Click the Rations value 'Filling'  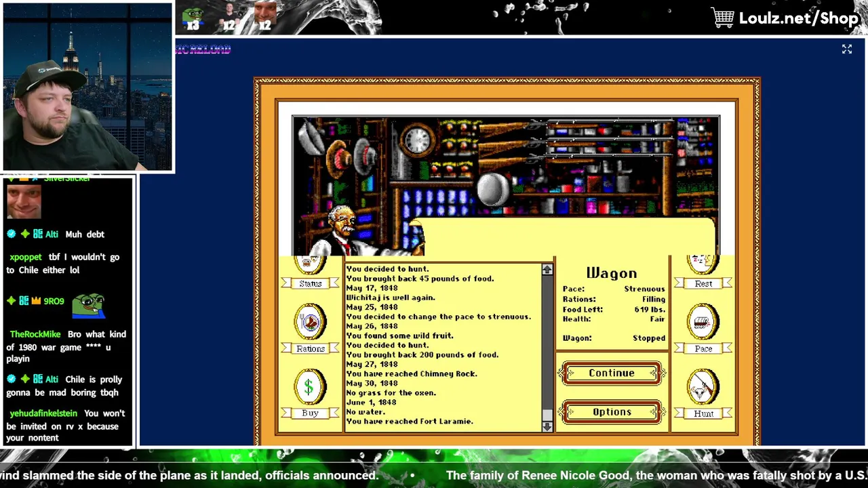[x=654, y=299]
